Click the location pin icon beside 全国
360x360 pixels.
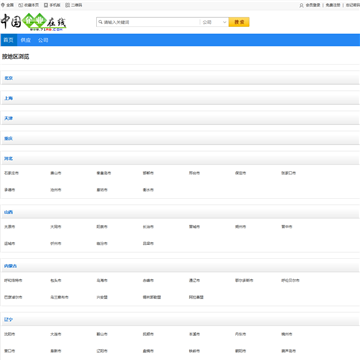[x=3, y=5]
